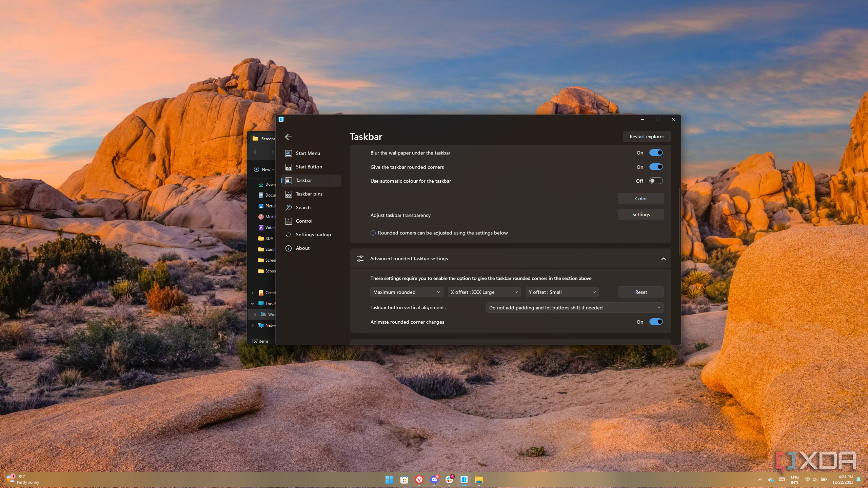Select Control in the sidebar

(x=311, y=221)
